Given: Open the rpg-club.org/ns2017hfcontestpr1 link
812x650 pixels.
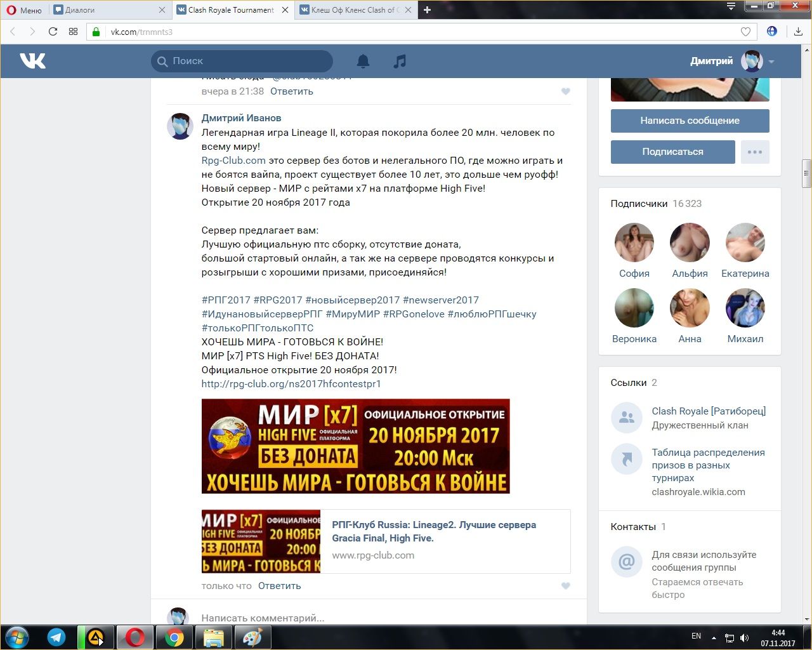Looking at the screenshot, I should tap(291, 384).
